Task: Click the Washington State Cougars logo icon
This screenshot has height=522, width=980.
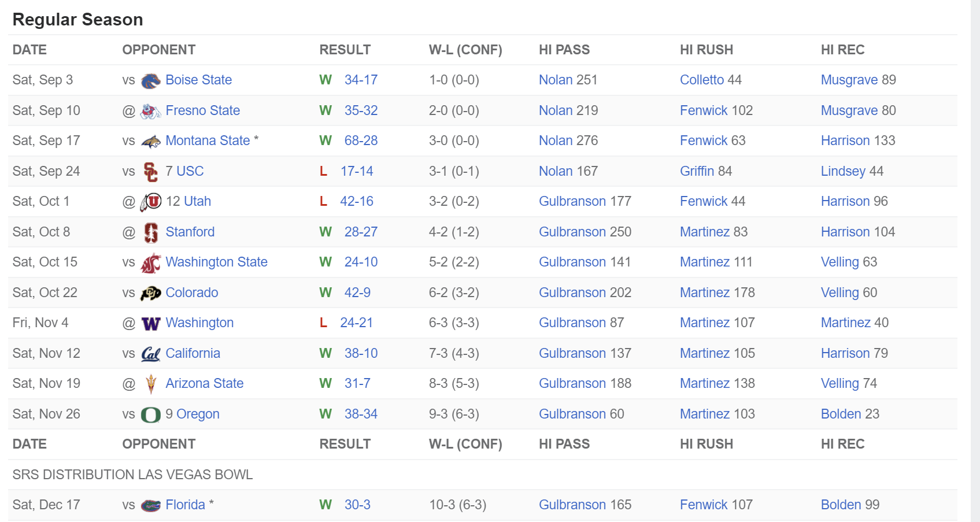Action: click(x=151, y=262)
